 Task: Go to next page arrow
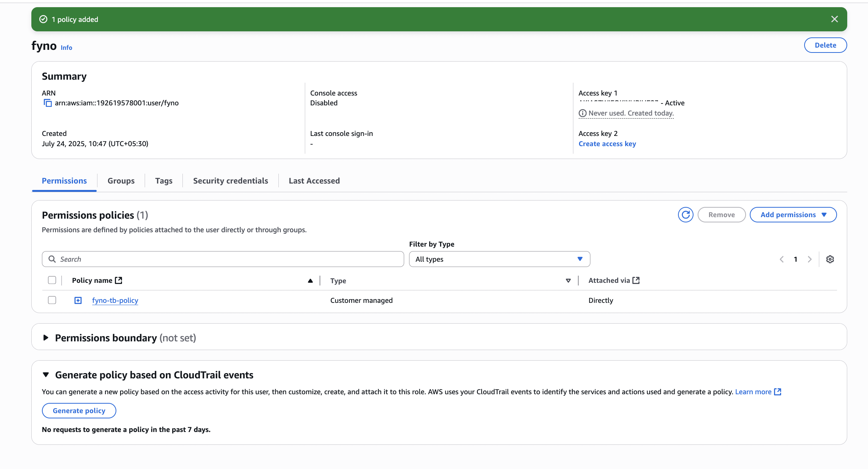(809, 259)
